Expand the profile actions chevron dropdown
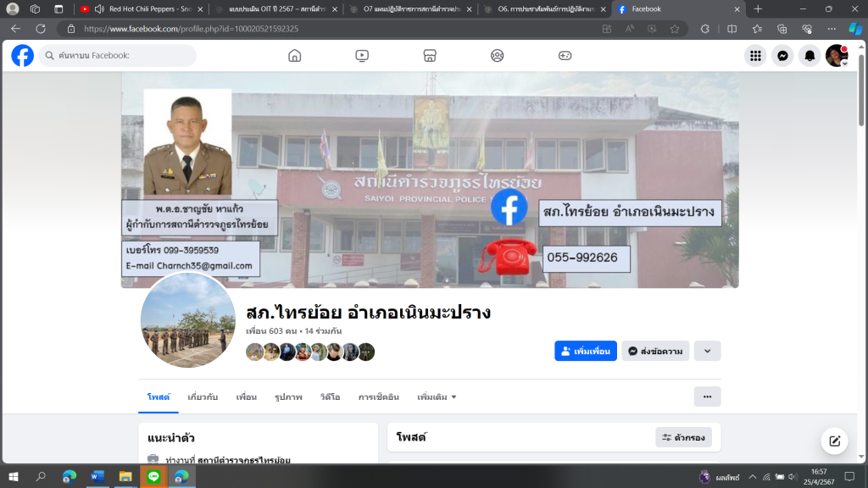868x488 pixels. (707, 351)
